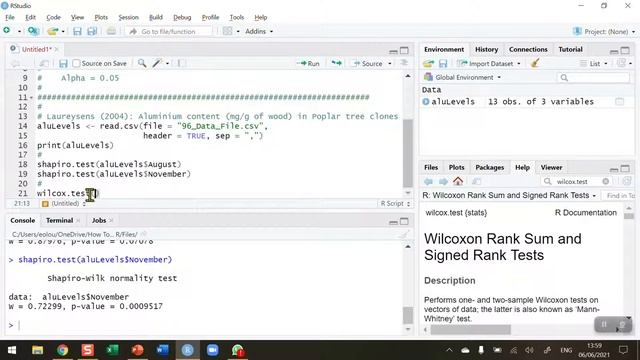Screen dimensions: 640x360
Task: Save workspace disk icon in Environment pane
Action: [443, 63]
